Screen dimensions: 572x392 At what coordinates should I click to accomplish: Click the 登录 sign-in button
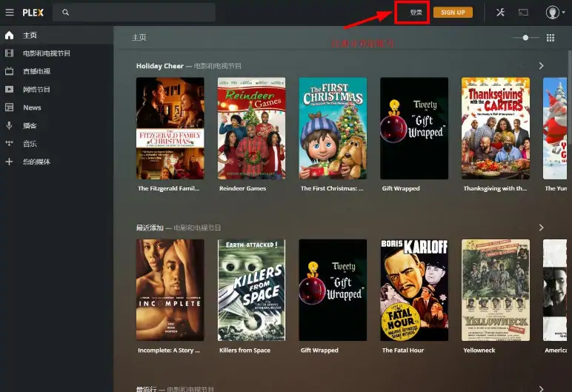point(416,13)
